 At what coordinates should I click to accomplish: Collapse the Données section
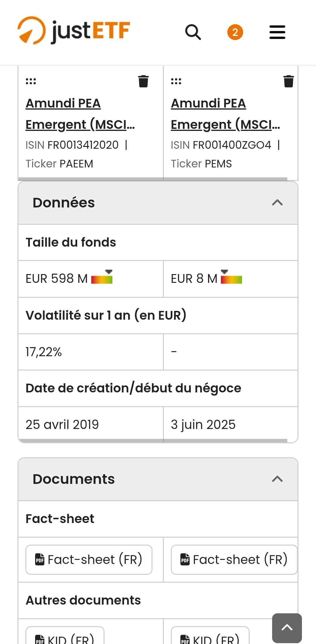pyautogui.click(x=277, y=202)
